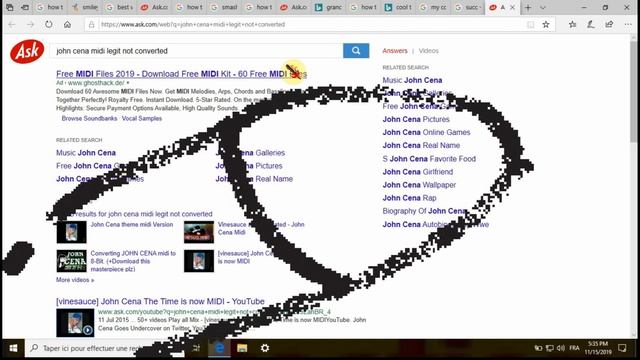The image size is (640, 360).
Task: Open John Cena theme midi Version video
Action: [132, 224]
